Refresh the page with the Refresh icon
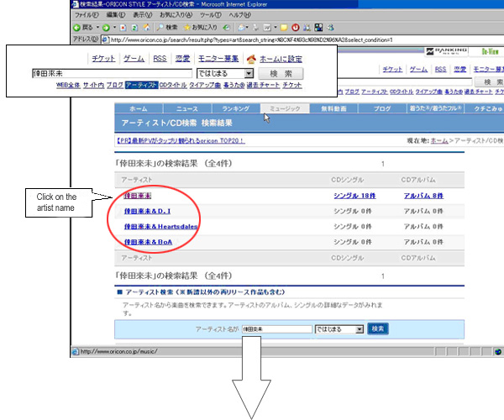Screen dimensions: 504x420 pos(135,28)
